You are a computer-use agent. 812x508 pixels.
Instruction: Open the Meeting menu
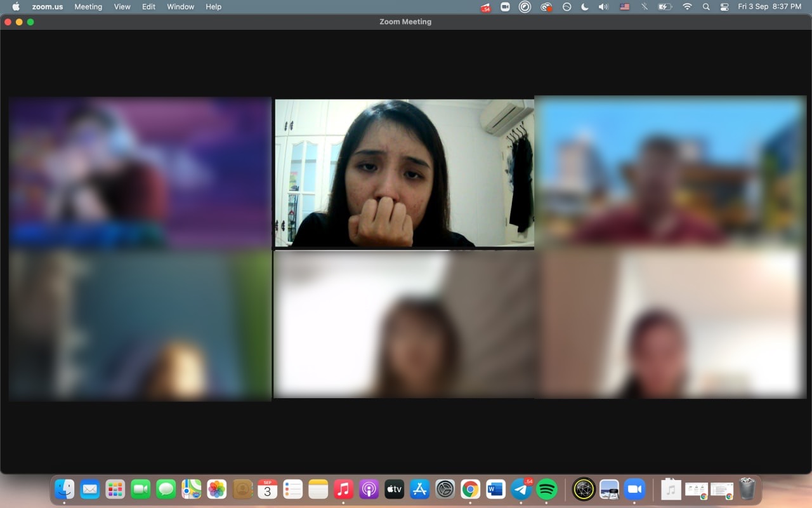pyautogui.click(x=88, y=7)
